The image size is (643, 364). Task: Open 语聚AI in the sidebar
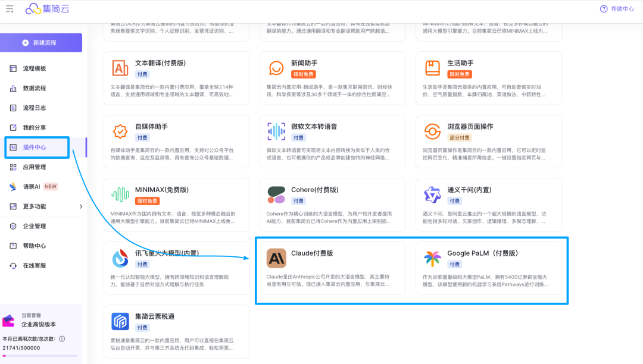32,187
